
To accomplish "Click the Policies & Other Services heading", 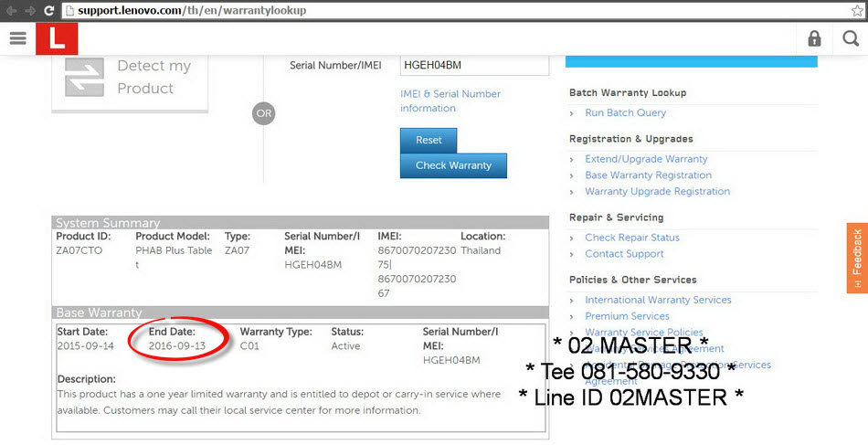I will [x=633, y=280].
